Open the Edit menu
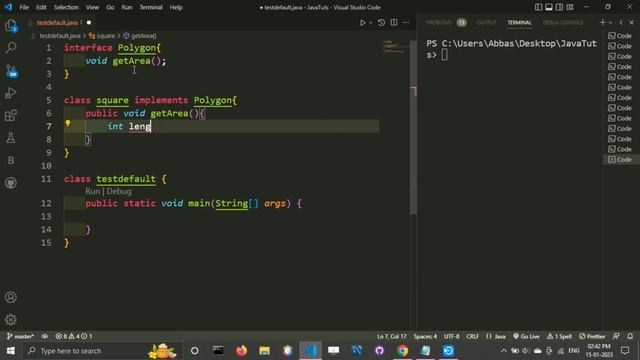The width and height of the screenshot is (640, 360). (x=41, y=7)
